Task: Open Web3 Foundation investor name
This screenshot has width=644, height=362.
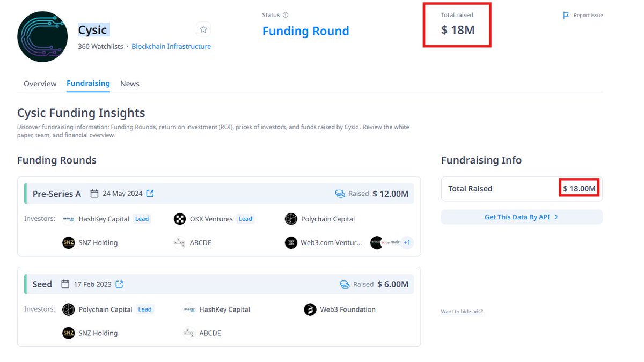Action: coord(348,309)
